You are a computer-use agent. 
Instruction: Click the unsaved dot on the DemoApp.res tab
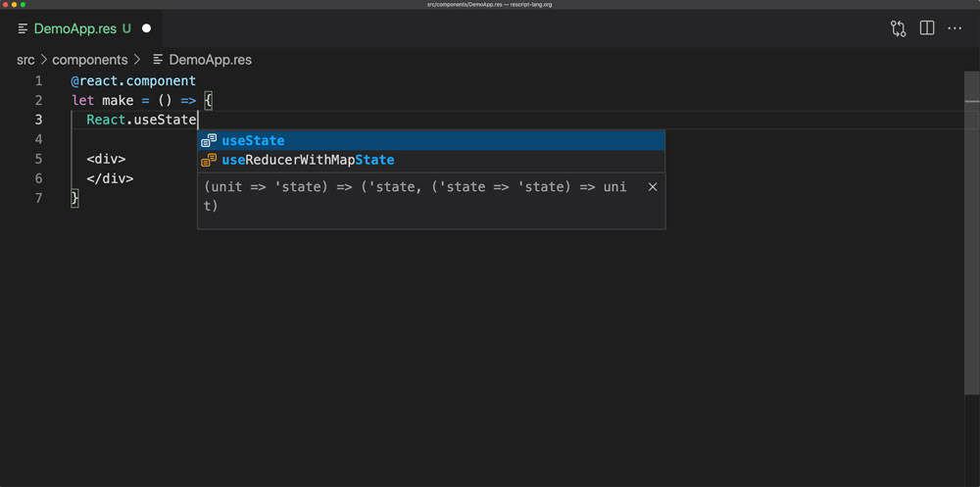point(146,29)
